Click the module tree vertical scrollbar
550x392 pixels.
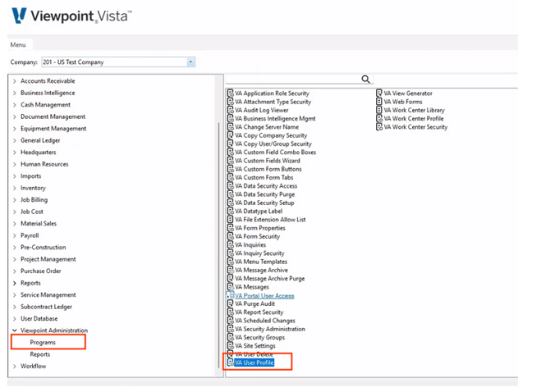[x=219, y=245]
